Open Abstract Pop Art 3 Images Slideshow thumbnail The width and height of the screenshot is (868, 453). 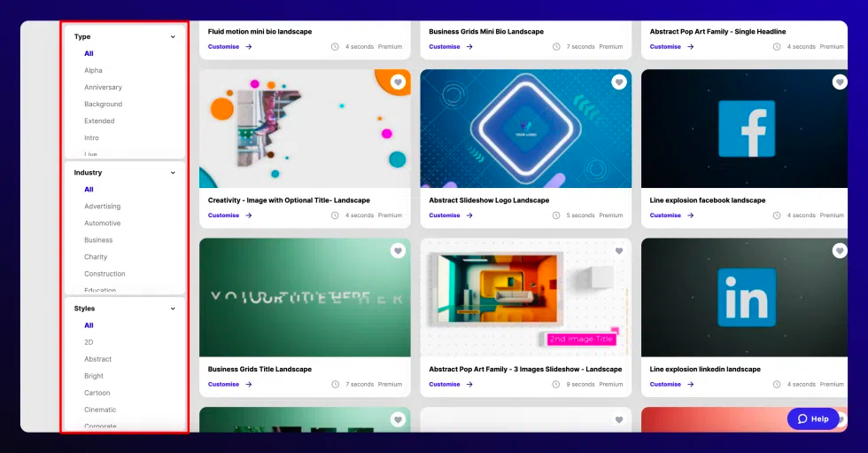point(526,297)
